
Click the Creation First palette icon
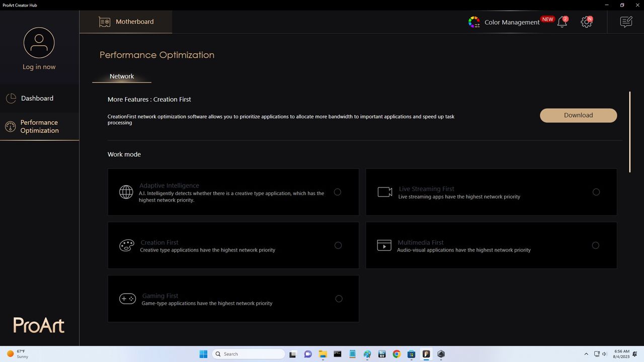click(x=126, y=245)
